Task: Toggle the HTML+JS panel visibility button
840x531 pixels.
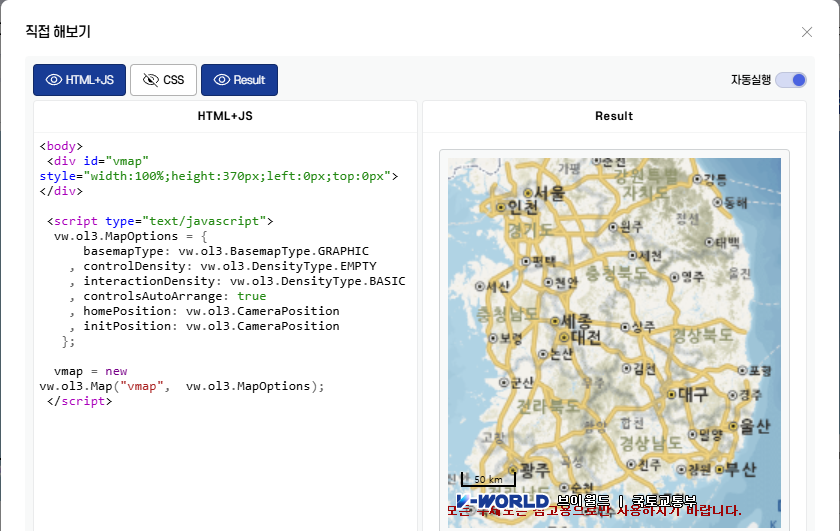Action: point(79,80)
